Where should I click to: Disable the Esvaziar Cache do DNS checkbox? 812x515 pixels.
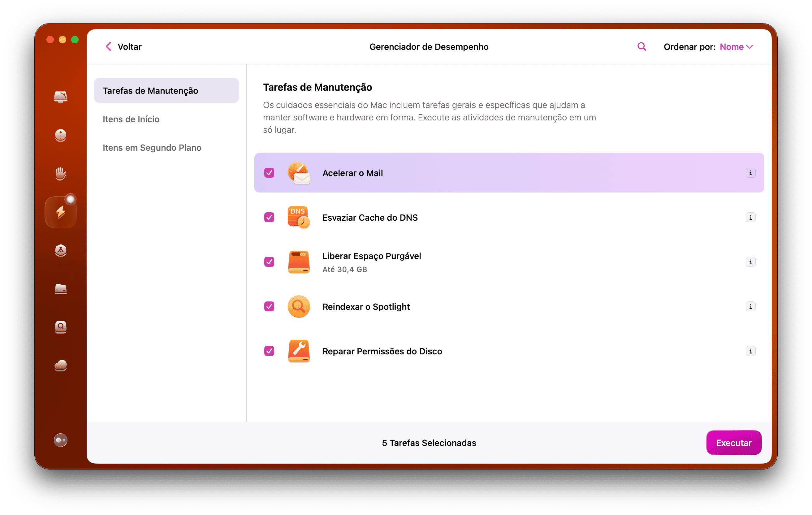tap(269, 218)
